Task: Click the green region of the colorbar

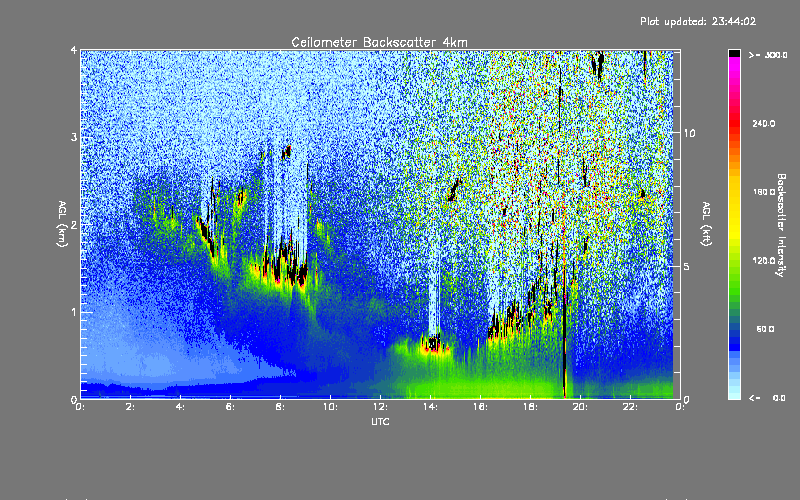Action: click(734, 286)
